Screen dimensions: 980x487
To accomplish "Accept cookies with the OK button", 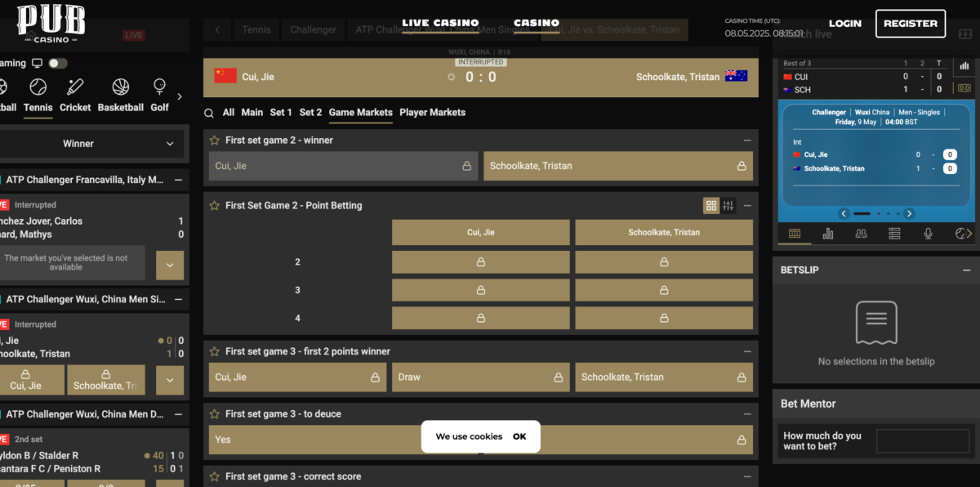I will tap(519, 436).
